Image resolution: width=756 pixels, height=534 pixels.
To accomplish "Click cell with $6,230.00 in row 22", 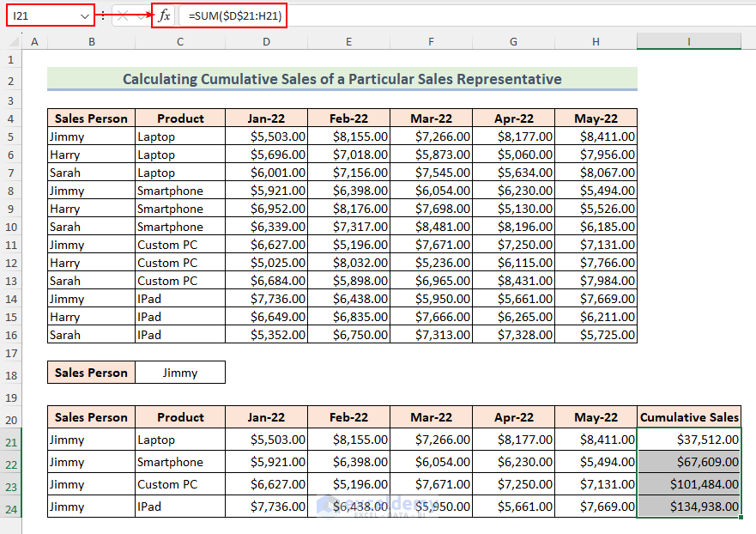I will click(x=514, y=462).
